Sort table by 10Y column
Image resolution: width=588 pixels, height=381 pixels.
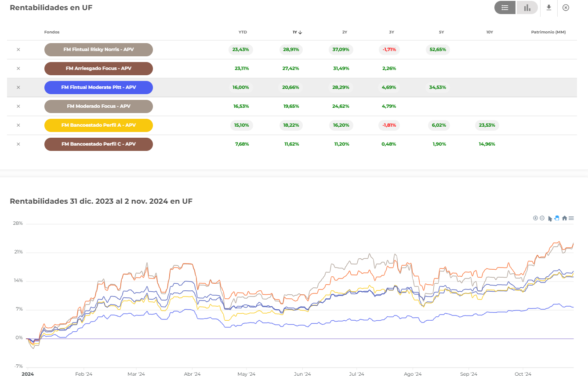490,32
